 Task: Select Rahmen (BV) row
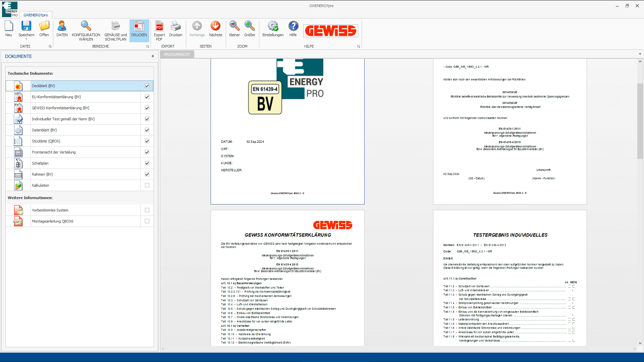(79, 174)
